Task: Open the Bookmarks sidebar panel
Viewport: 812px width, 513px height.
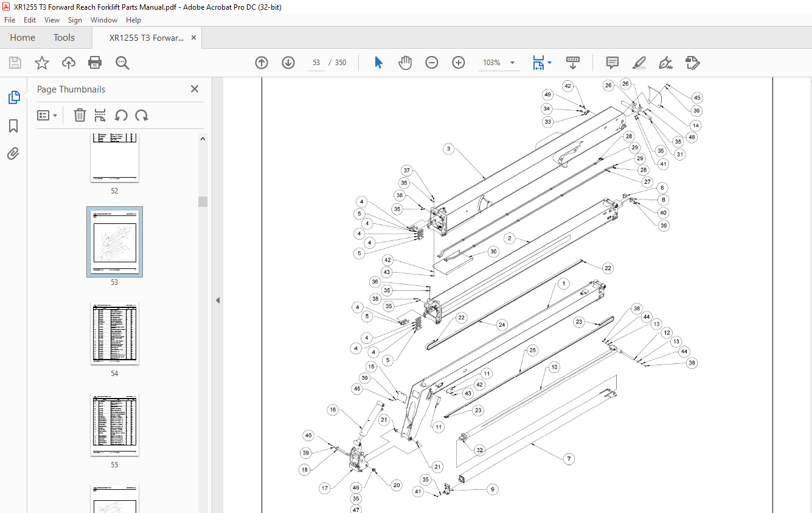Action: (13, 126)
